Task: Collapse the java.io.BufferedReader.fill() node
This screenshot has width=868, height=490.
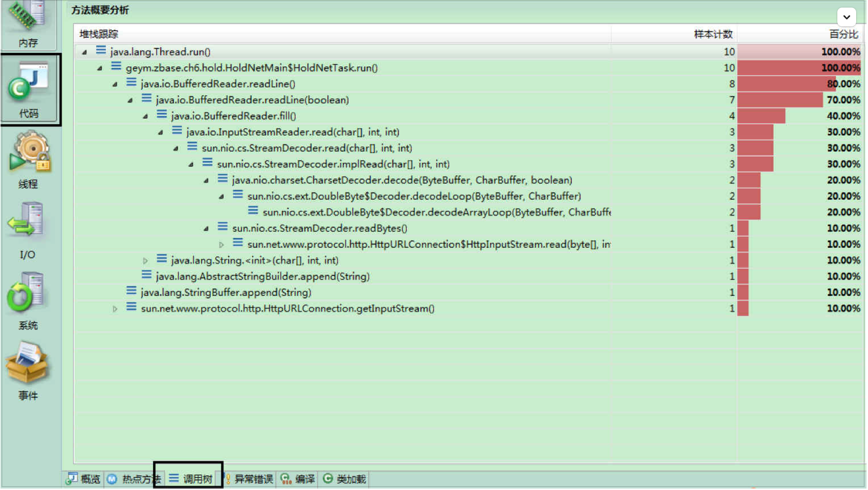Action: (145, 116)
